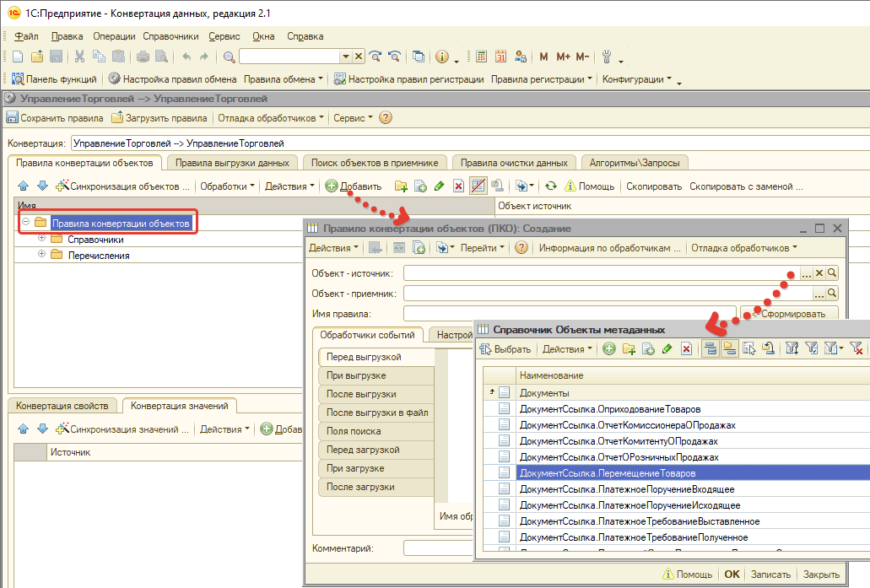Click the scissors Cut icon in main toolbar

tap(79, 57)
